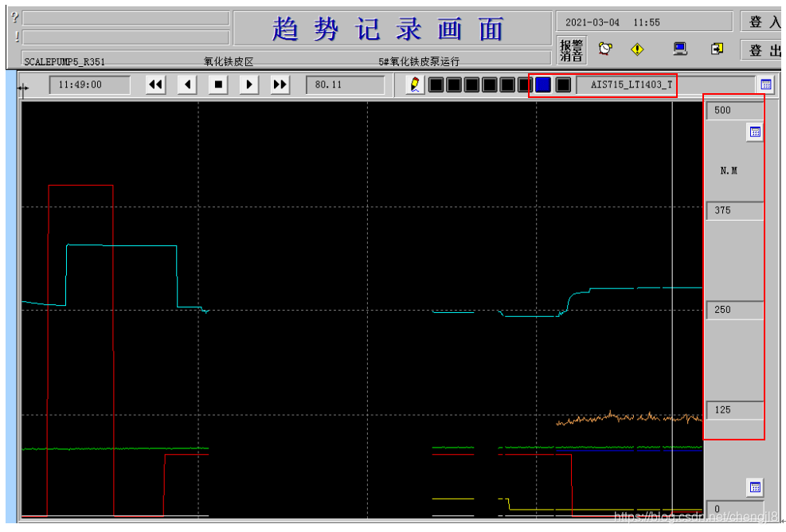The image size is (786, 532).
Task: Click the SCALEPUMP5_R351 label
Action: click(x=65, y=61)
